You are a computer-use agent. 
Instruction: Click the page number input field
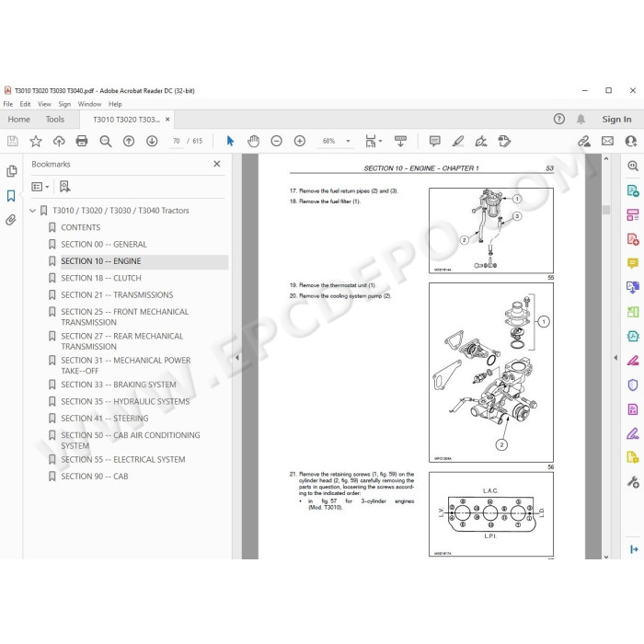click(177, 142)
